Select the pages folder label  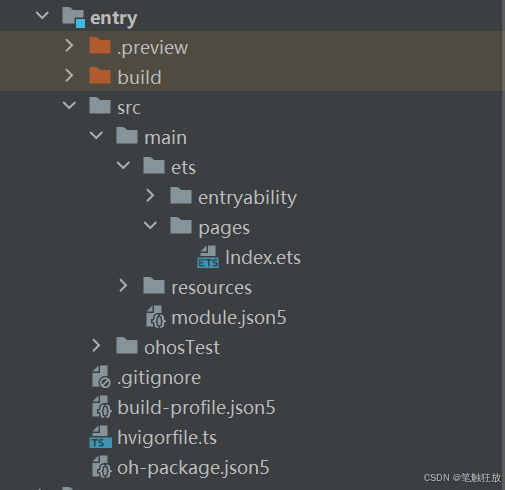(x=224, y=229)
